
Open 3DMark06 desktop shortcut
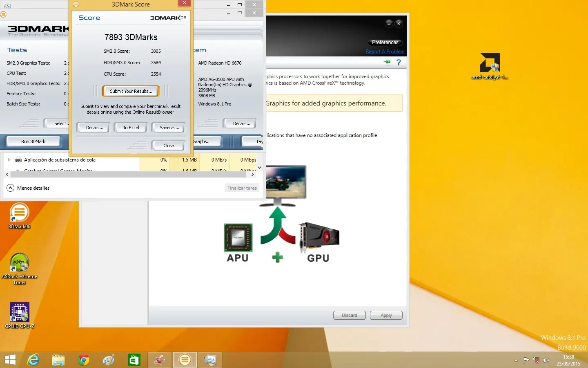[x=19, y=215]
